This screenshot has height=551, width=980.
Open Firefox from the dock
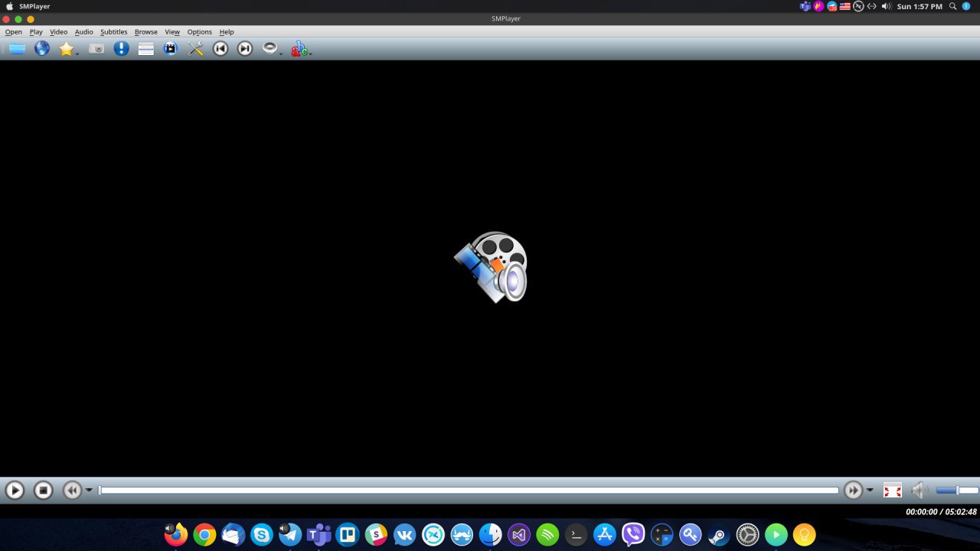point(176,533)
